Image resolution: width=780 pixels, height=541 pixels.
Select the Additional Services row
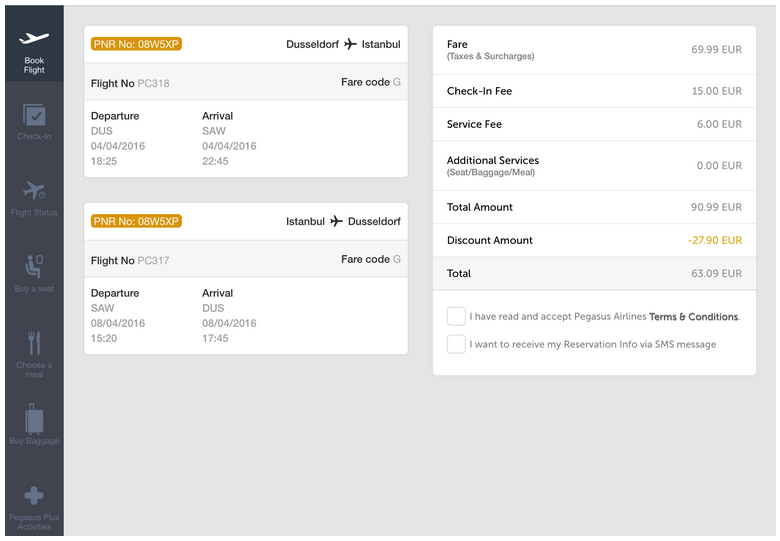point(594,166)
